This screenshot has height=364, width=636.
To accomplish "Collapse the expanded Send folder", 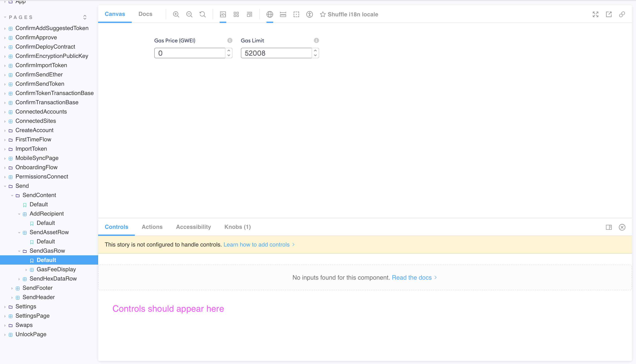I will (6, 186).
